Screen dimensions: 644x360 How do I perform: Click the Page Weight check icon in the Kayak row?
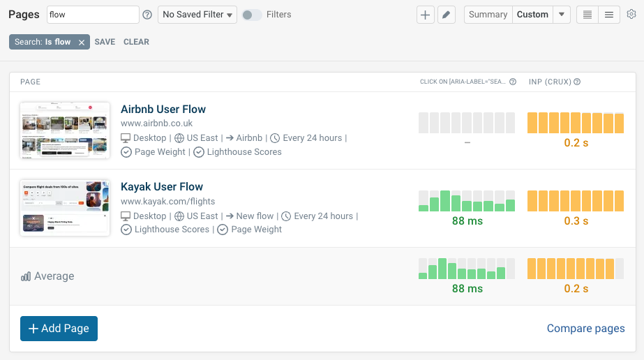(x=223, y=230)
